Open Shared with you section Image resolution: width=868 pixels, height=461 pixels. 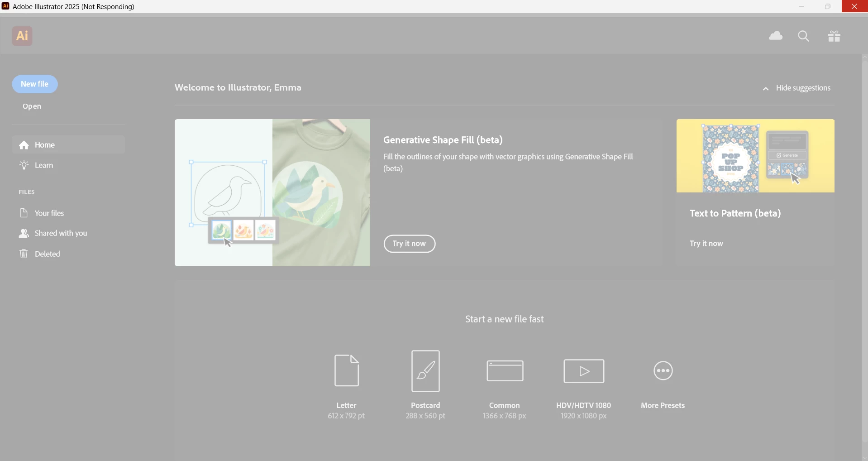tap(68, 233)
